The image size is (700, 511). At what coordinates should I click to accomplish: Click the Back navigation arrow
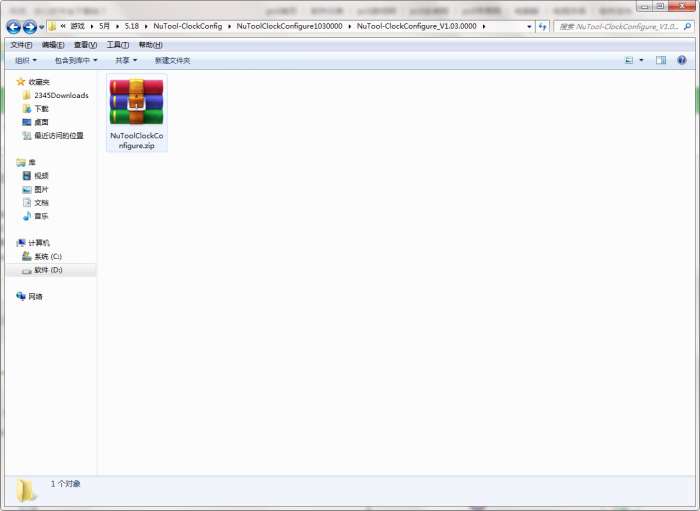point(14,27)
